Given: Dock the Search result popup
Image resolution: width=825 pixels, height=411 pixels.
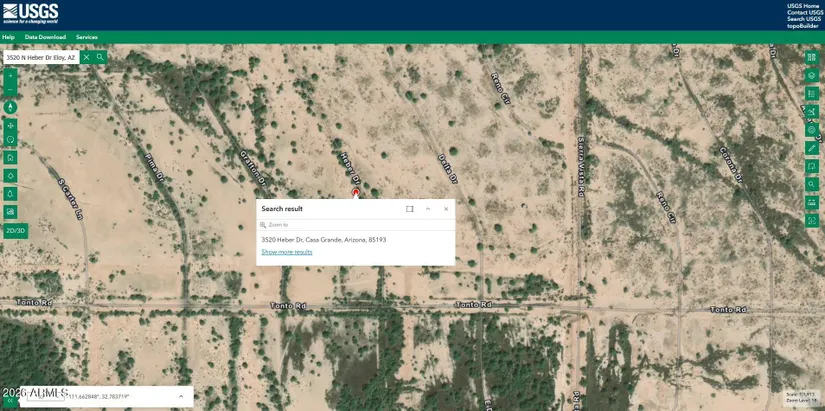Looking at the screenshot, I should [x=409, y=209].
